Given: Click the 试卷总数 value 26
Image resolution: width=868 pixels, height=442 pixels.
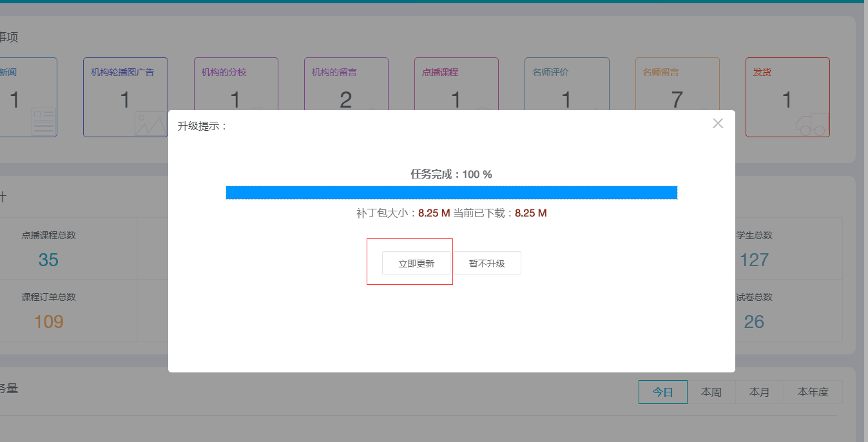Looking at the screenshot, I should point(754,322).
